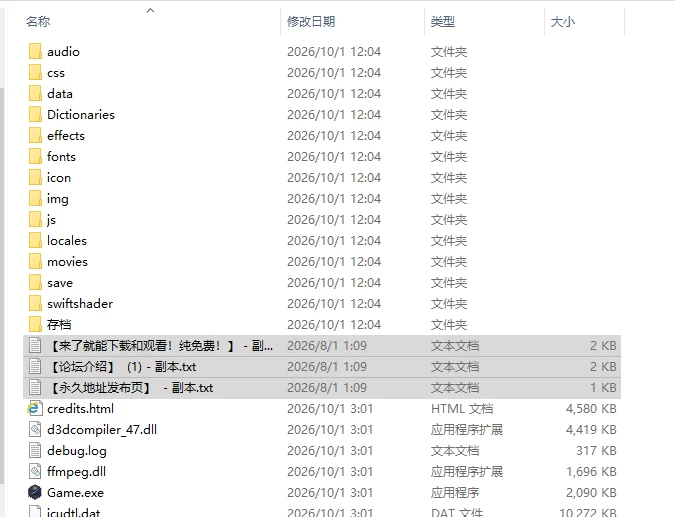The height and width of the screenshot is (517, 675).
Task: Click the audio folder icon
Action: (x=35, y=51)
